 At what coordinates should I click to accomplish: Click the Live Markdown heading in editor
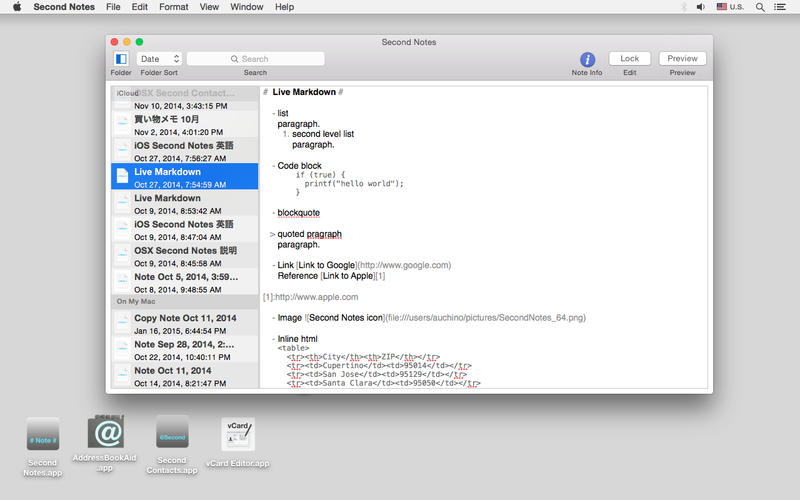[x=304, y=92]
